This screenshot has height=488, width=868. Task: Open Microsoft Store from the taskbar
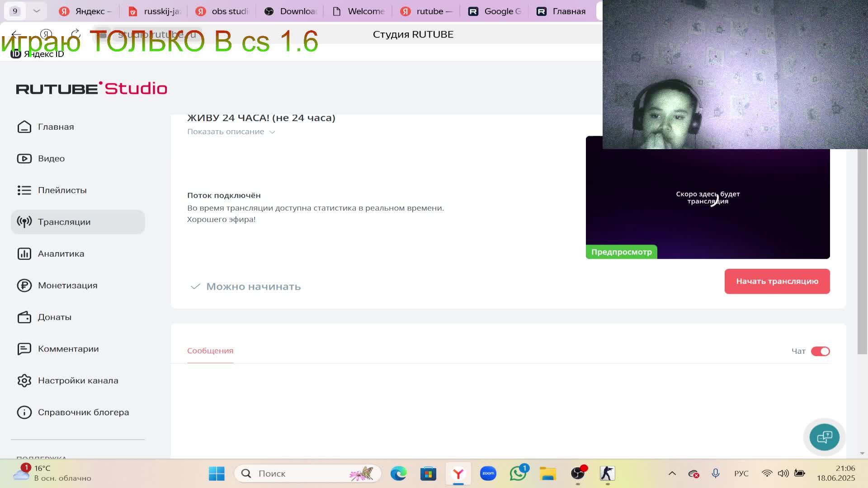(428, 474)
